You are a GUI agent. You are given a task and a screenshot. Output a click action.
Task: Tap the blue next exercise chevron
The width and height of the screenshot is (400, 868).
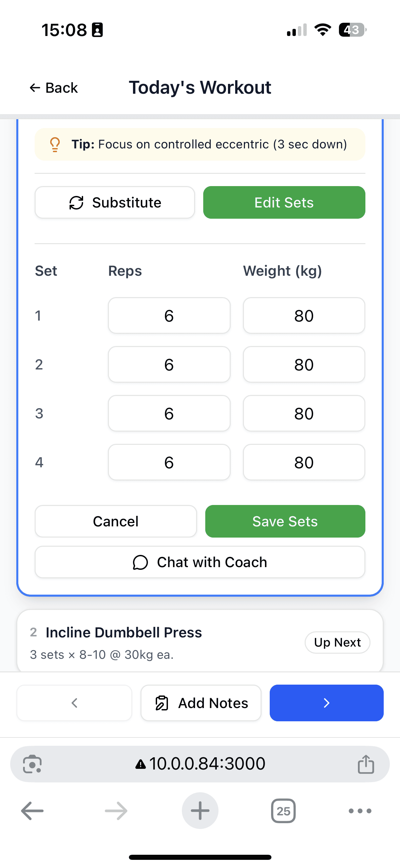326,703
